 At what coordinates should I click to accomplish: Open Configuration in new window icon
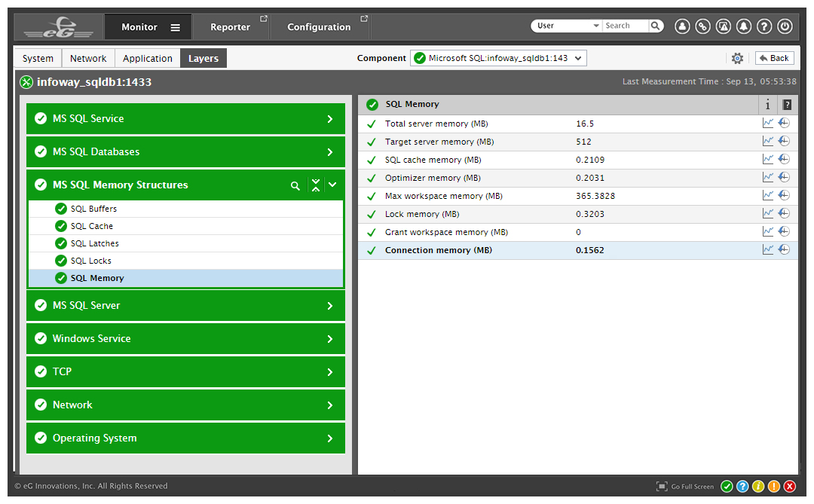tap(364, 19)
